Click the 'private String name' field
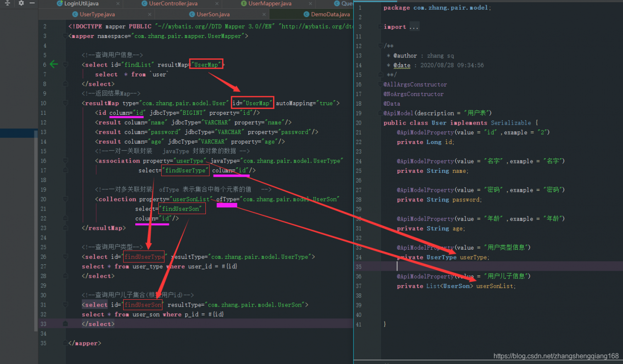Viewport: 623px width, 364px height. tap(432, 171)
